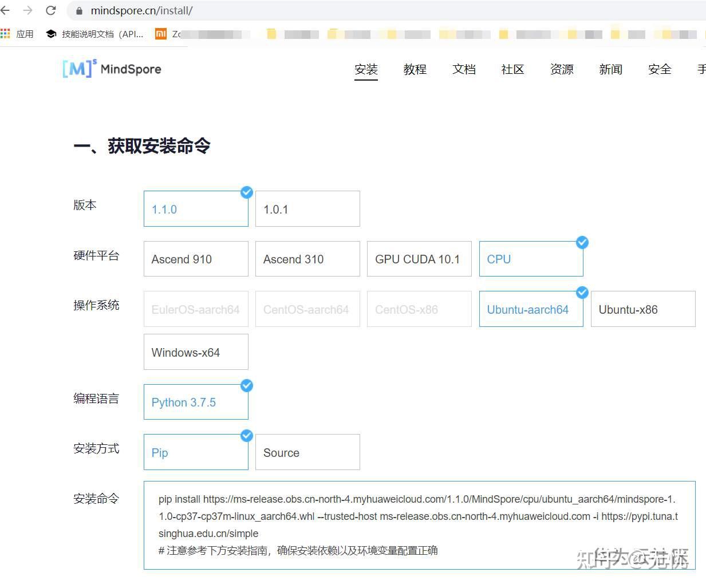Choose GPU CUDA 10.1 platform
The width and height of the screenshot is (706, 588).
(419, 259)
